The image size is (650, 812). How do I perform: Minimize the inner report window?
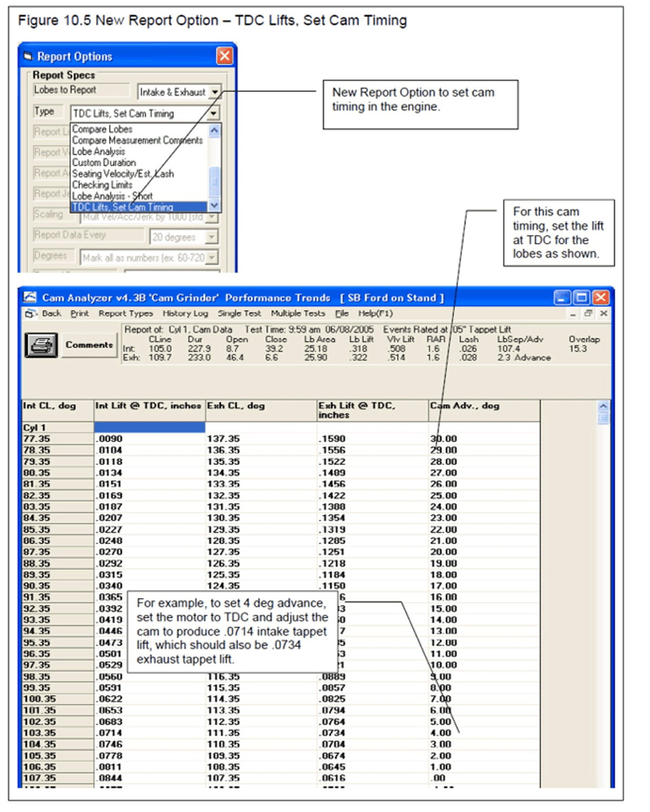click(x=573, y=313)
